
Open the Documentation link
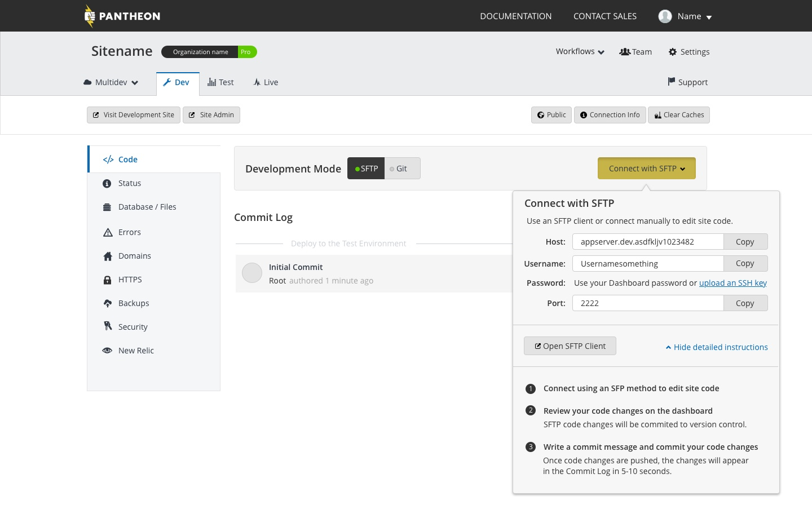click(x=516, y=16)
